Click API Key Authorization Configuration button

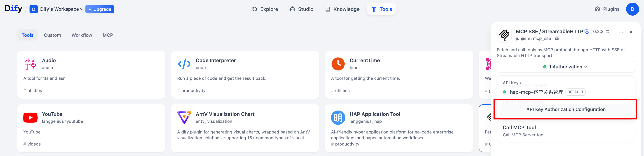click(x=566, y=109)
